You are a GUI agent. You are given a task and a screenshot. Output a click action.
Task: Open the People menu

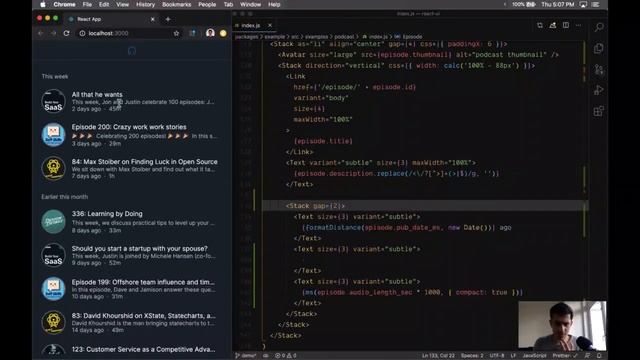[x=207, y=4]
